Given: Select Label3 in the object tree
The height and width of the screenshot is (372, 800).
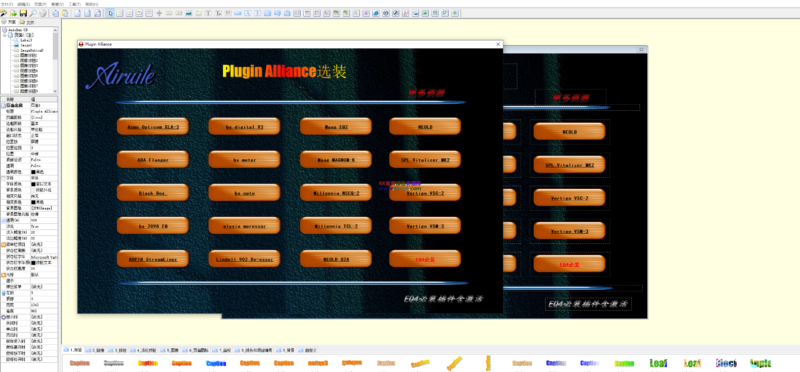Looking at the screenshot, I should pyautogui.click(x=27, y=40).
